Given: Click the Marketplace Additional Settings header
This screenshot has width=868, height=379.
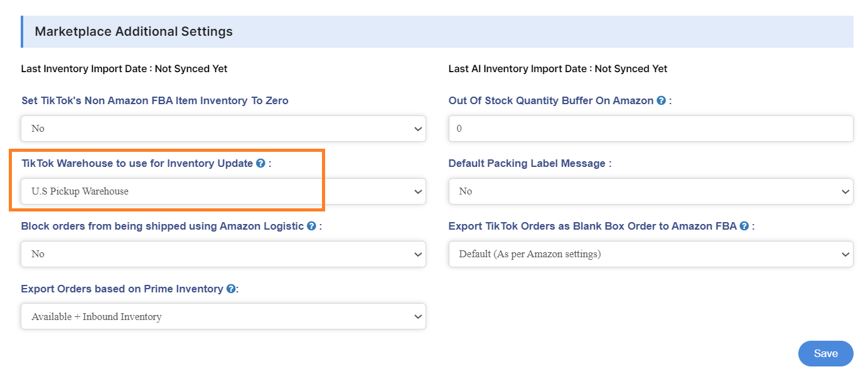Looking at the screenshot, I should coord(134,31).
